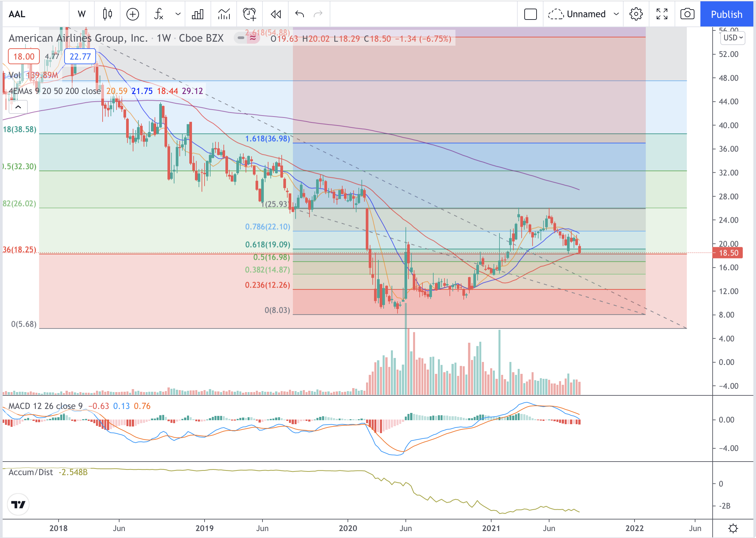Open candlestick chart style selector
The width and height of the screenshot is (756, 538).
[x=107, y=14]
